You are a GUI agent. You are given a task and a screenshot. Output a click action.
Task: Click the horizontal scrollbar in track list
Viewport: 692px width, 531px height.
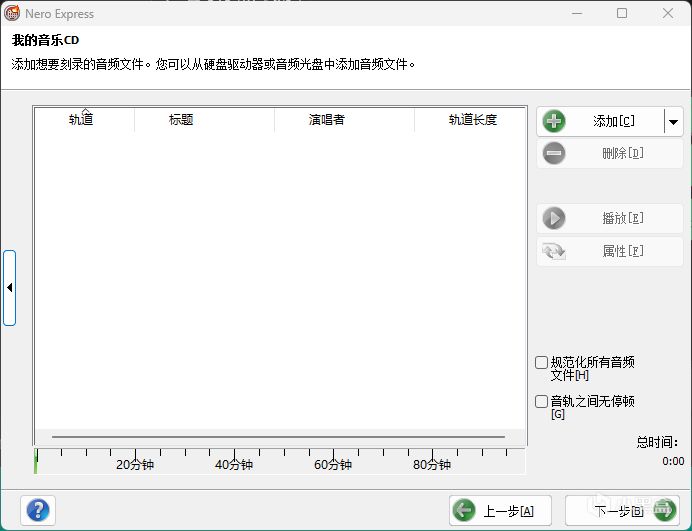(278, 437)
